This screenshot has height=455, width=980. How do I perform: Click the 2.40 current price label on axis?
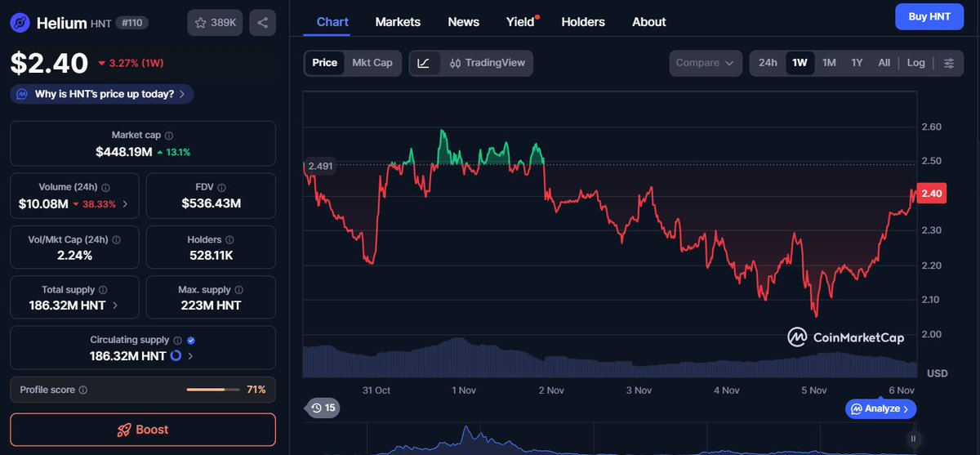point(932,193)
